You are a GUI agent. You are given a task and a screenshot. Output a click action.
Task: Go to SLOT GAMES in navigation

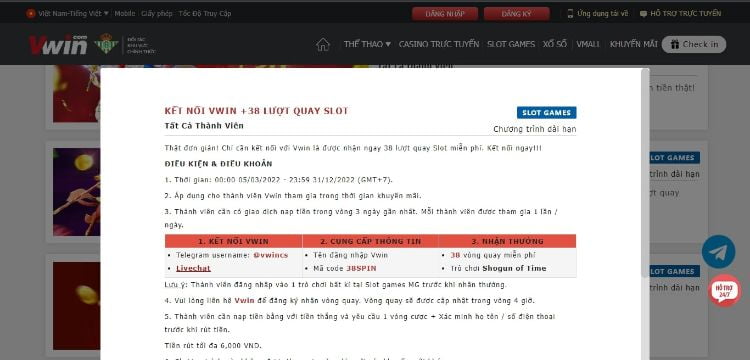[x=511, y=44]
